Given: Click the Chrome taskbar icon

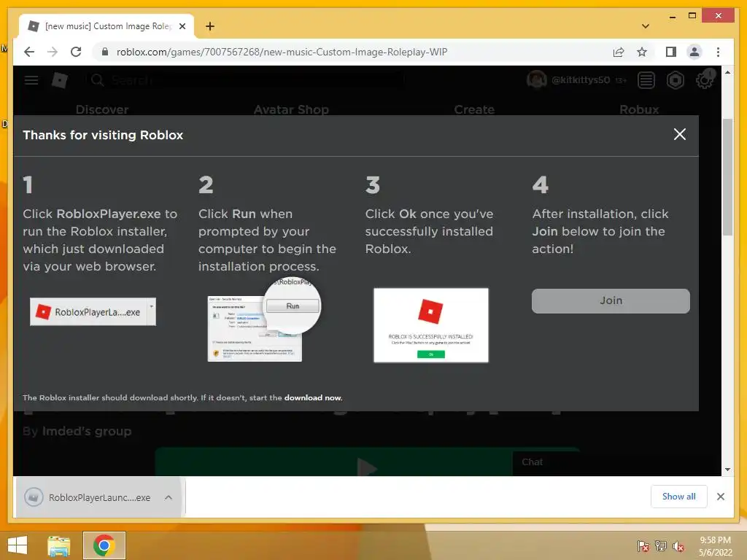Looking at the screenshot, I should click(104, 545).
